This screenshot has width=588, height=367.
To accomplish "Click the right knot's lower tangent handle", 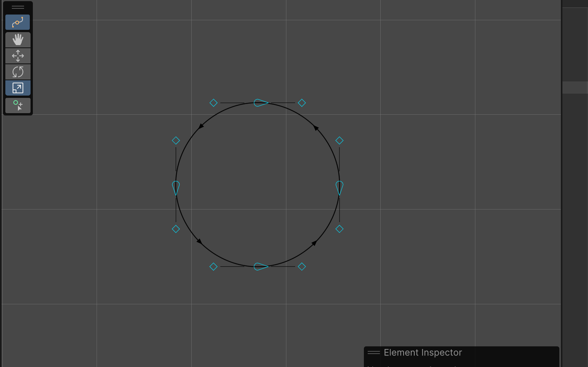I will [339, 229].
